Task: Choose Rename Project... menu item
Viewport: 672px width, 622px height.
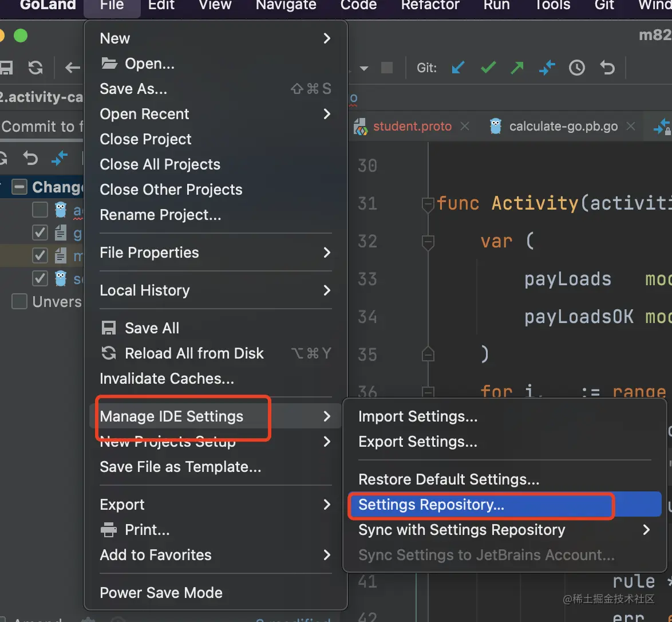Action: pyautogui.click(x=216, y=214)
